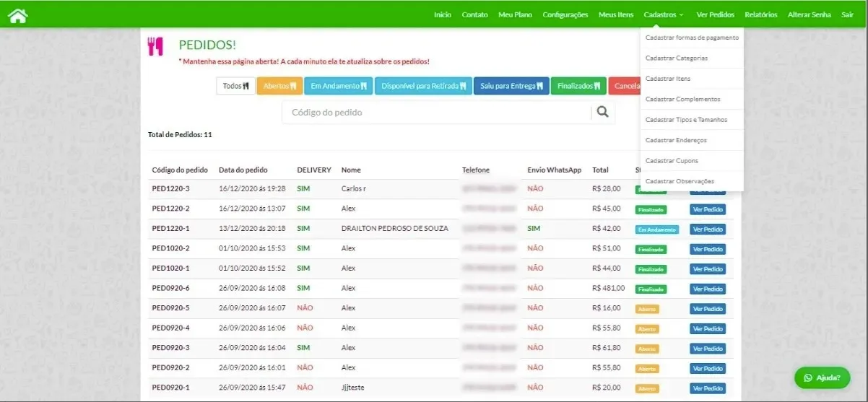868x402 pixels.
Task: Click Ver Pedido for order PED0920-6
Action: pyautogui.click(x=708, y=289)
